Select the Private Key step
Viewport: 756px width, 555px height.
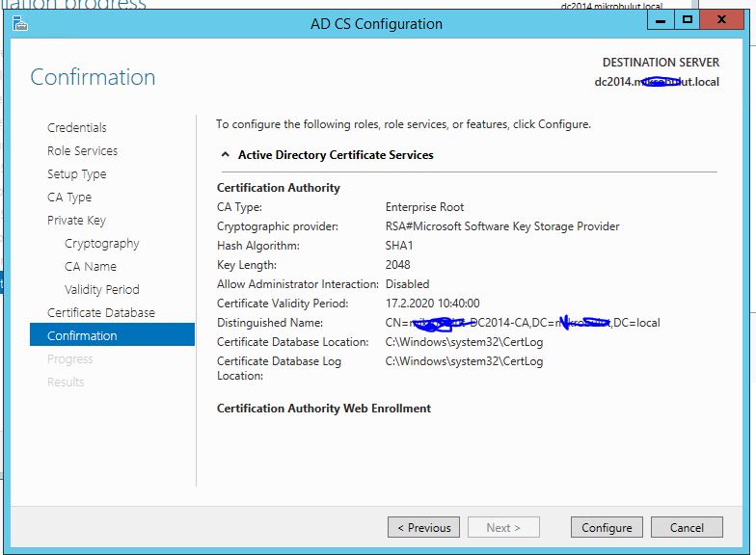[x=76, y=220]
